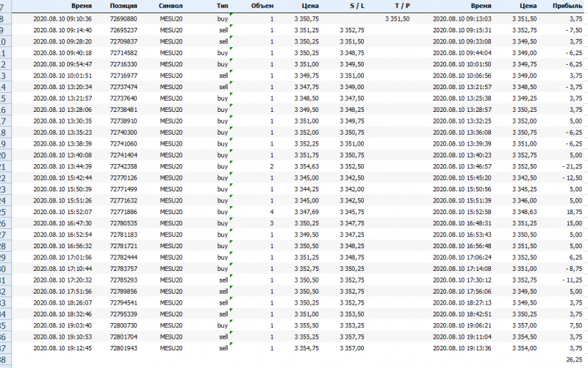Select position cell 72709837
Screen dimensions: 588x368
pyautogui.click(x=123, y=42)
